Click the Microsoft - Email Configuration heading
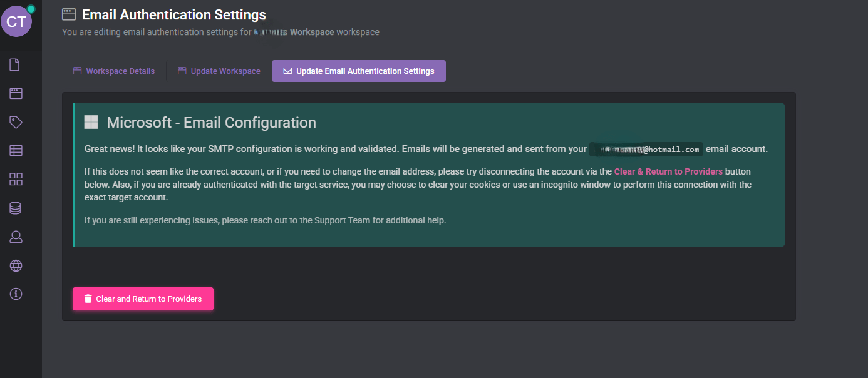 211,123
